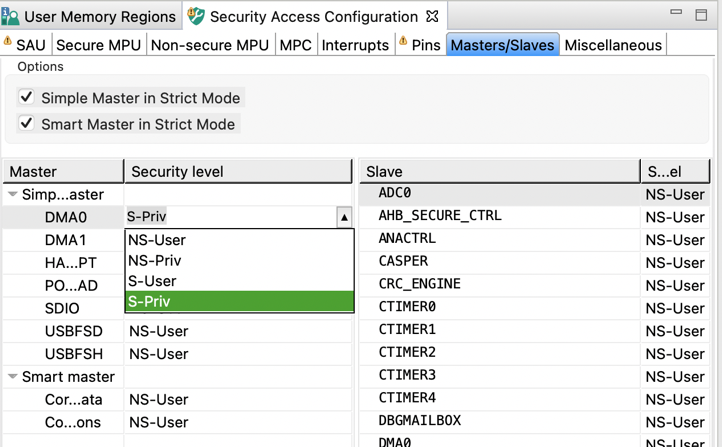Open the MPC tab
This screenshot has height=447, width=722.
296,45
